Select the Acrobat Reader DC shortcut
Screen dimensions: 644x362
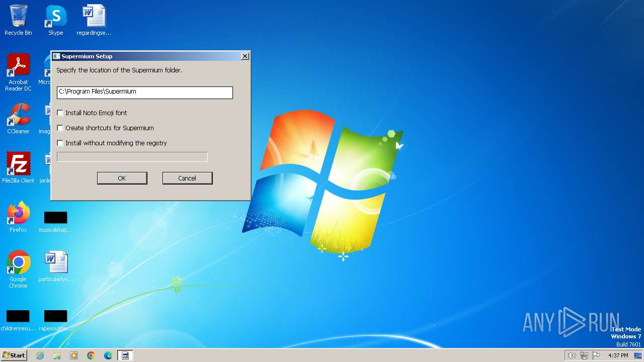tap(18, 72)
